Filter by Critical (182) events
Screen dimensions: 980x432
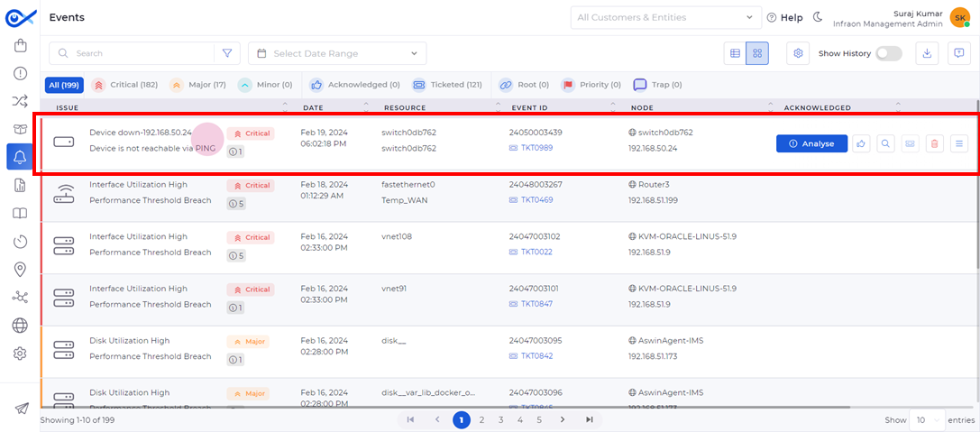124,85
